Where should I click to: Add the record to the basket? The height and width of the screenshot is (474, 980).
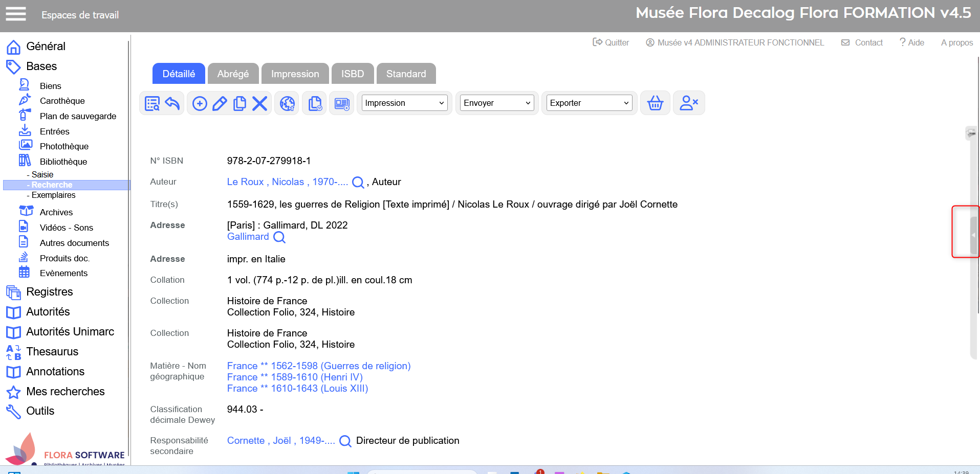click(655, 103)
